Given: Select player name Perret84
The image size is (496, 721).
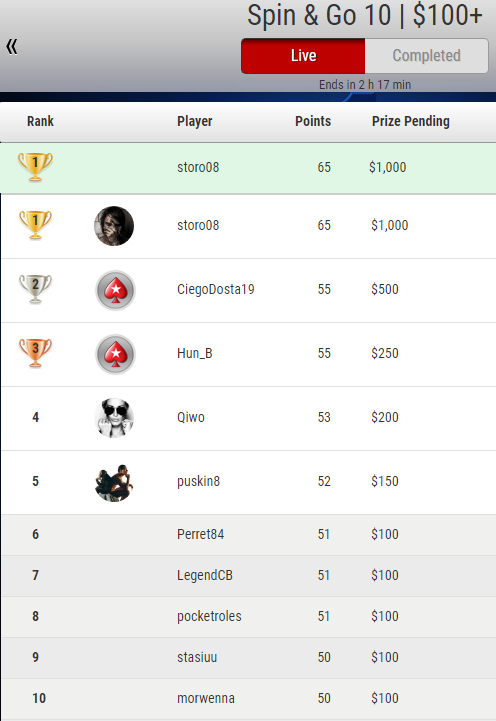Looking at the screenshot, I should click(x=200, y=534).
